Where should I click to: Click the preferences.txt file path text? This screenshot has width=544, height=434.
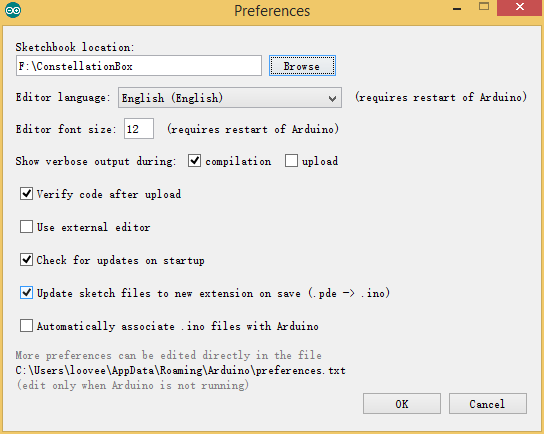click(180, 371)
